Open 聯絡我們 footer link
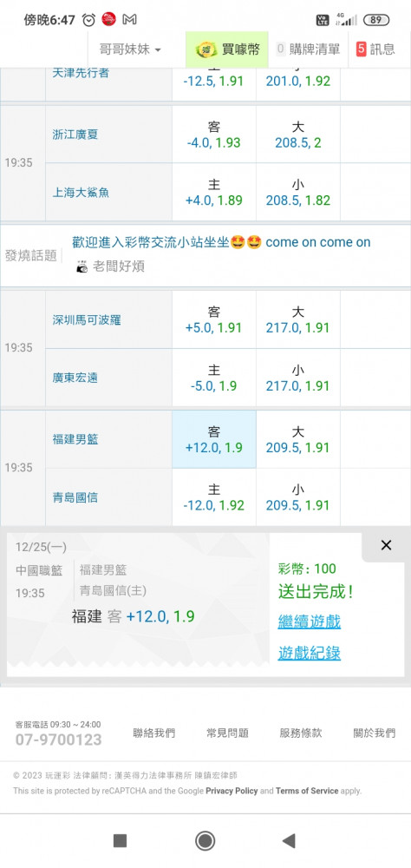 coord(153,733)
